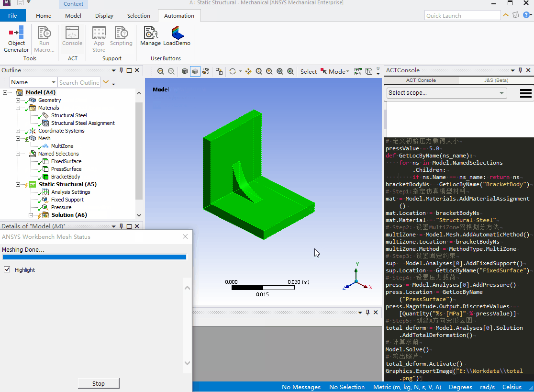
Task: Click the hamburger menu in ACTConsole
Action: coord(525,93)
